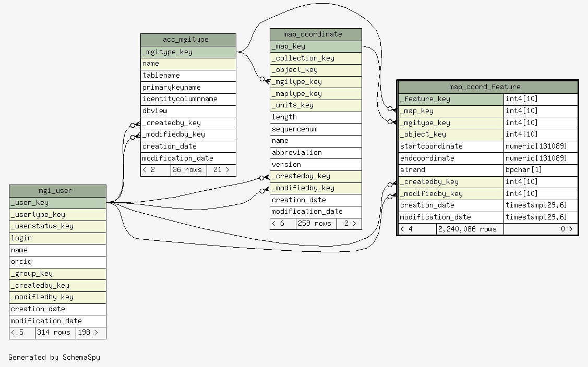
Task: Select _modifiedby_key in acc_mgitype table
Action: click(188, 134)
